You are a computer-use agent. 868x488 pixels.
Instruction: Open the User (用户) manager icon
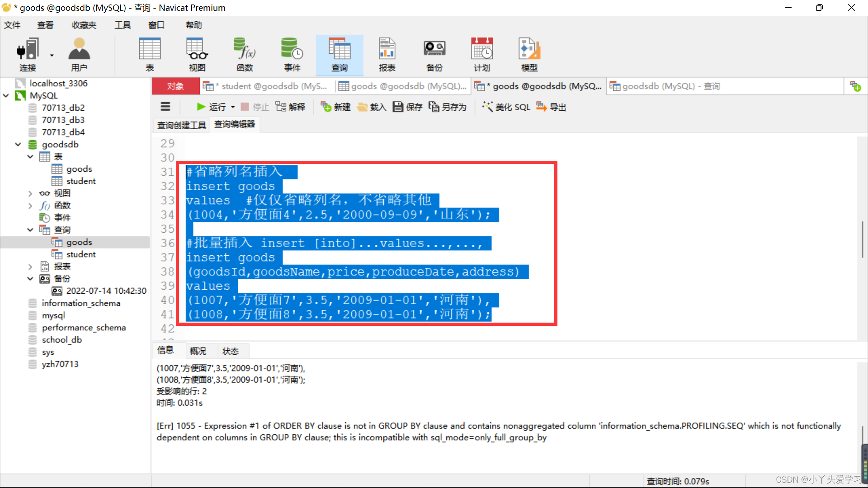coord(79,55)
